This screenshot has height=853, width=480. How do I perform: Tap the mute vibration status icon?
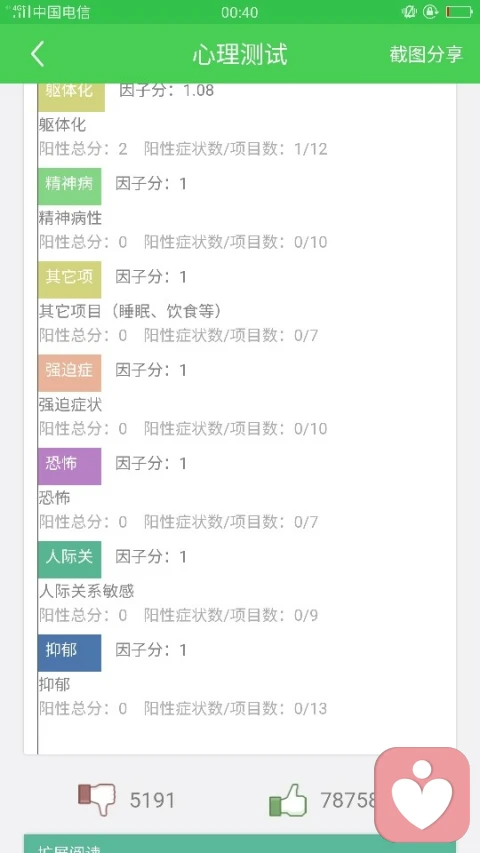(409, 11)
